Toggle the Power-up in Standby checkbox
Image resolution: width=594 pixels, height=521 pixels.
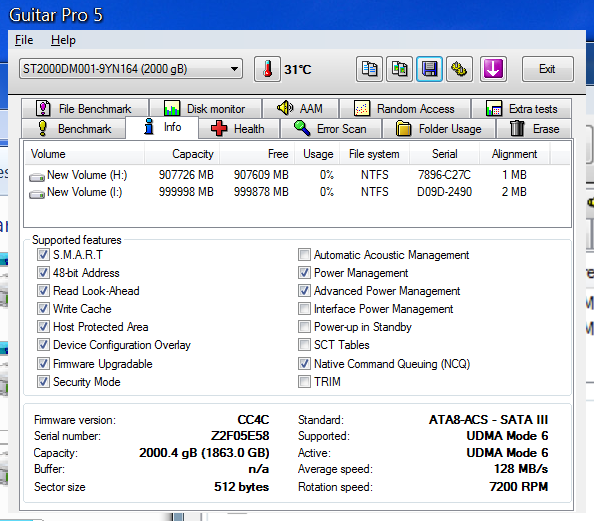pos(304,326)
